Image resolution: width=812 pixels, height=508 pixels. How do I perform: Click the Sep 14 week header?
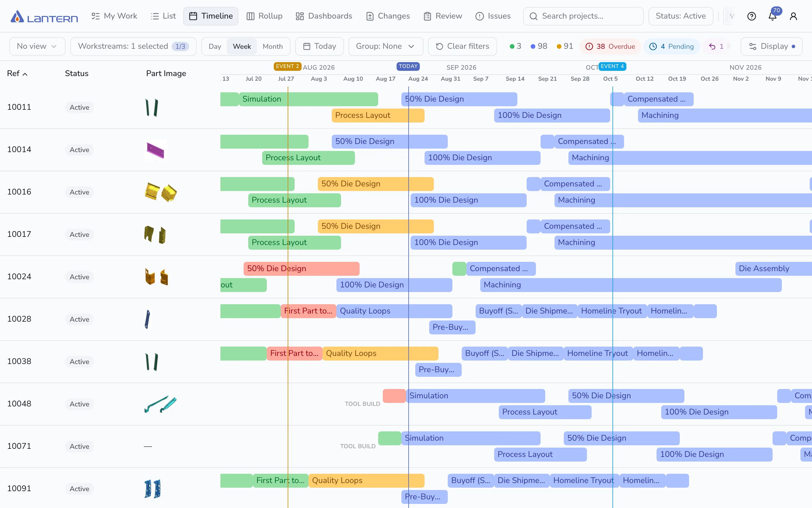click(x=515, y=79)
